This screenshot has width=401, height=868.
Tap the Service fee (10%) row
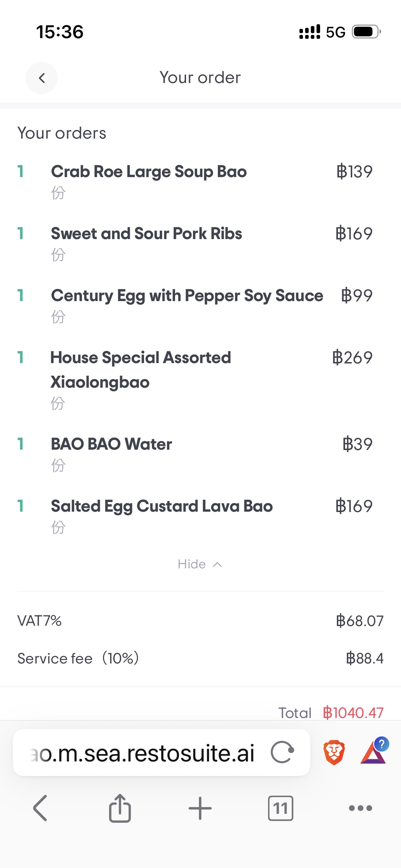click(x=200, y=658)
